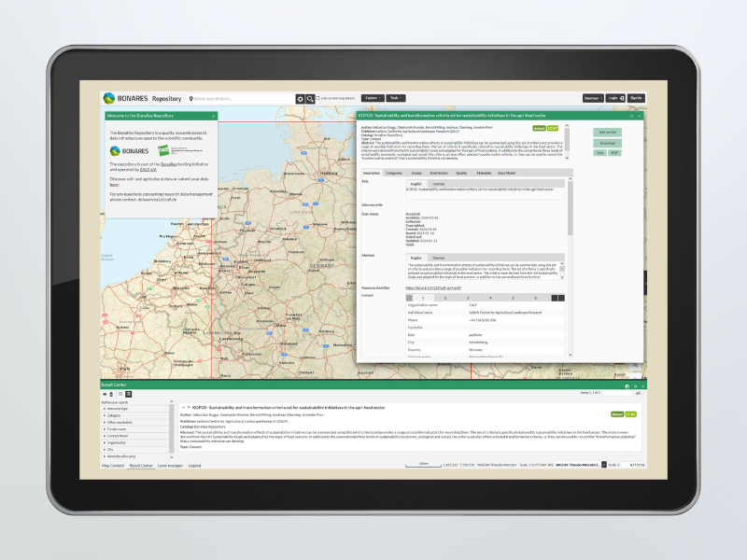Click the ZALF logo in welcome panel

point(180,150)
